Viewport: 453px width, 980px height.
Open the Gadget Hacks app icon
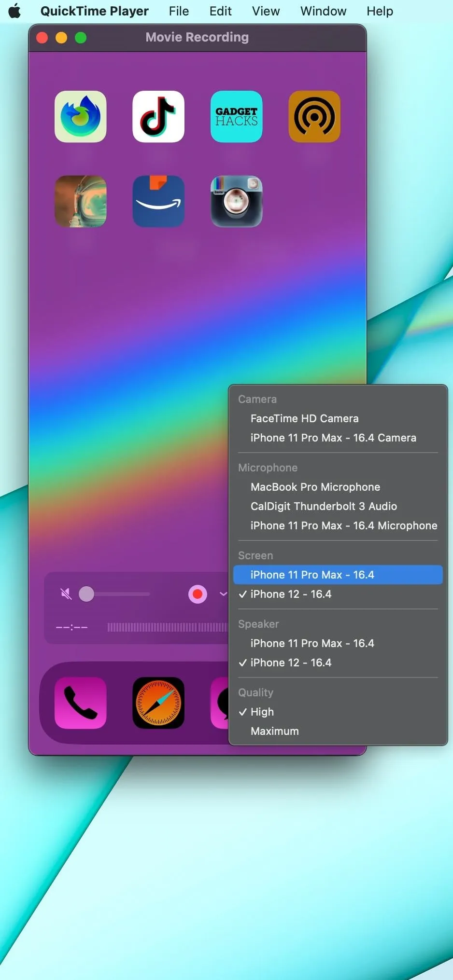click(x=237, y=117)
